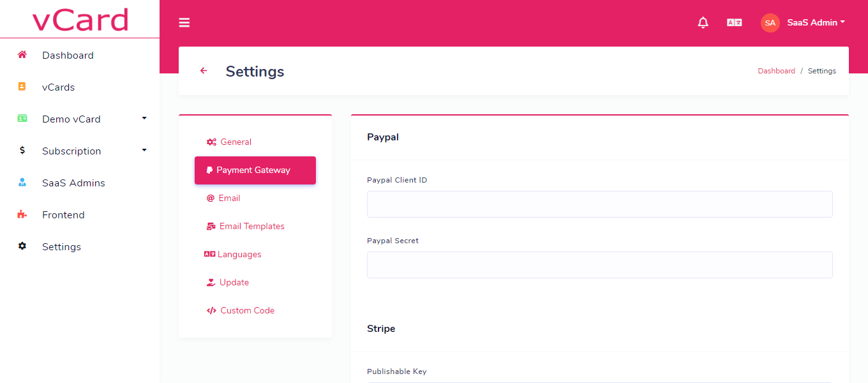The height and width of the screenshot is (383, 868).
Task: Open the notifications bell
Action: point(703,23)
